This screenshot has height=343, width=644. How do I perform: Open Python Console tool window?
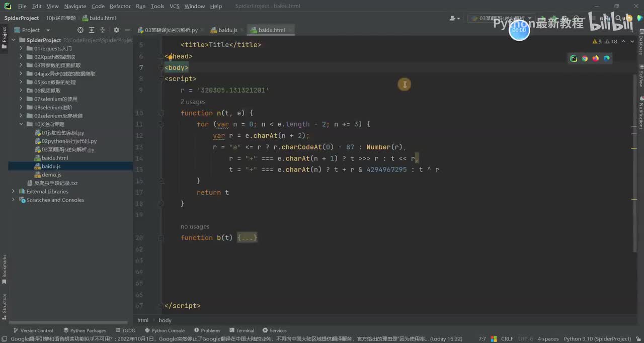[x=165, y=330]
